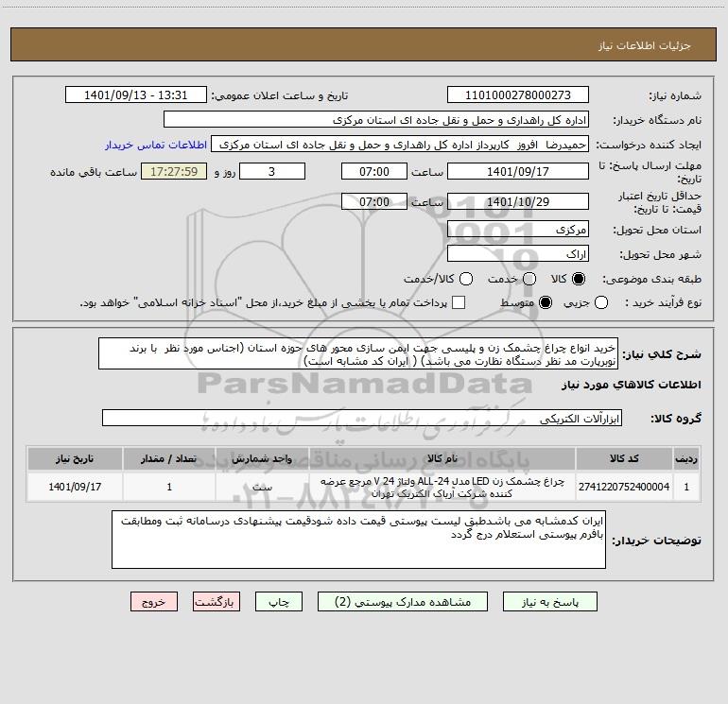Click the price validity date 1401/10/29 field
728x704 pixels.
coord(518,201)
